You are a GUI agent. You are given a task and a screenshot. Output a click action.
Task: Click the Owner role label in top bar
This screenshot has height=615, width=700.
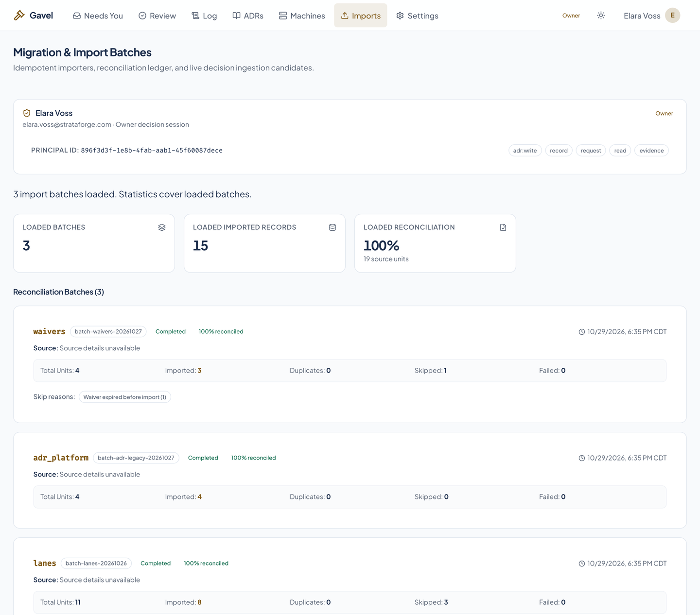click(x=571, y=16)
